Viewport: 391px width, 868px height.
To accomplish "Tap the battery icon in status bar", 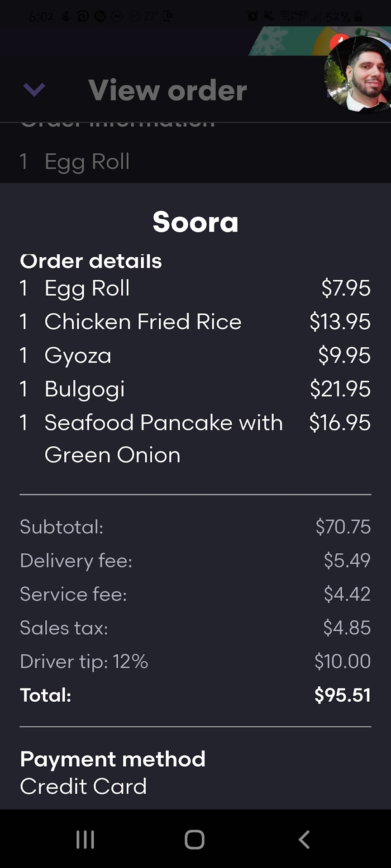I will coord(358,17).
